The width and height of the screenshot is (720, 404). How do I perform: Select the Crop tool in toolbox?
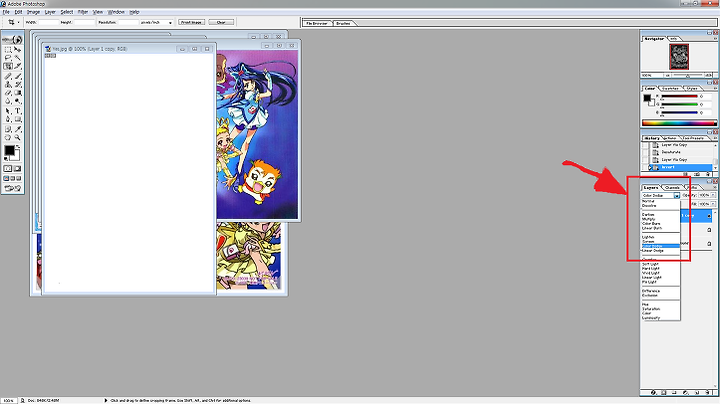click(x=8, y=67)
